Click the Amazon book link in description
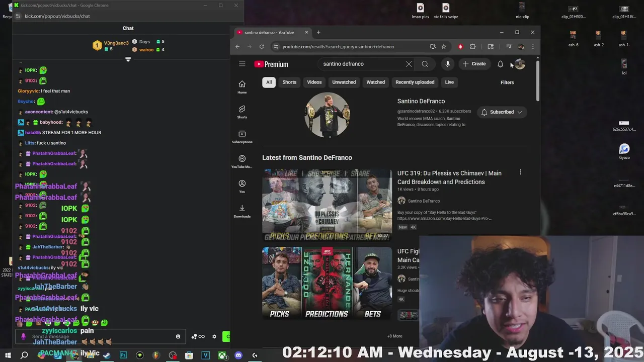 pos(444,219)
